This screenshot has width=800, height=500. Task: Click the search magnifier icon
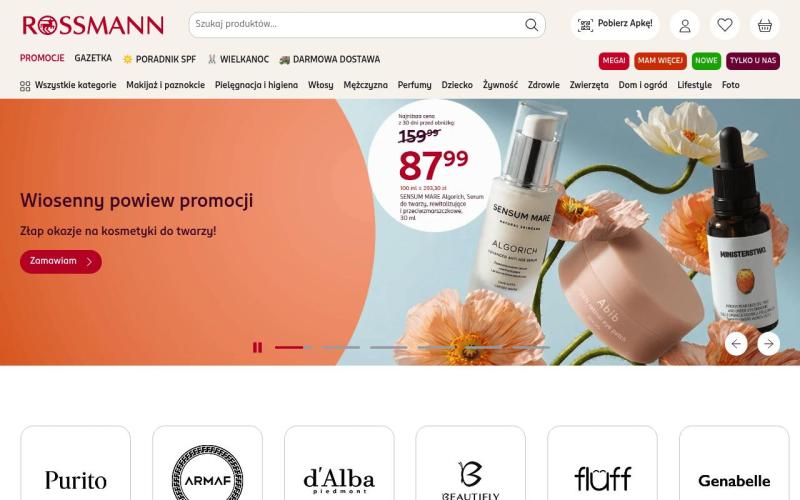[531, 24]
